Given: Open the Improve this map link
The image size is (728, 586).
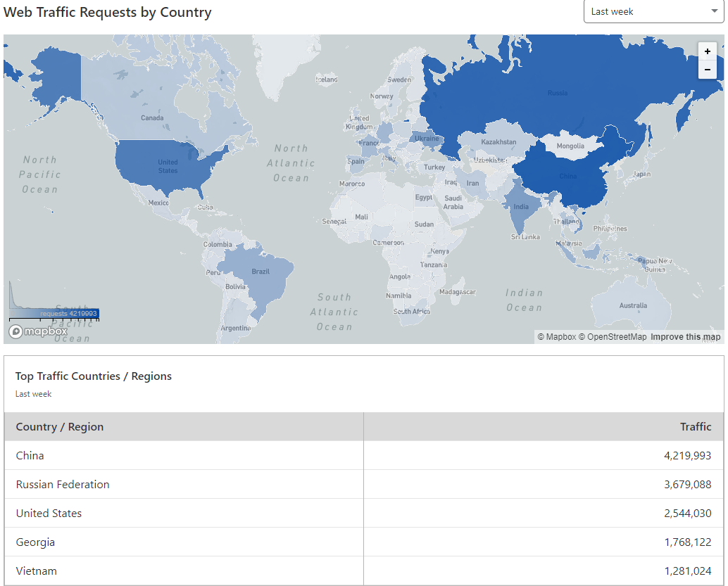Looking at the screenshot, I should [685, 337].
